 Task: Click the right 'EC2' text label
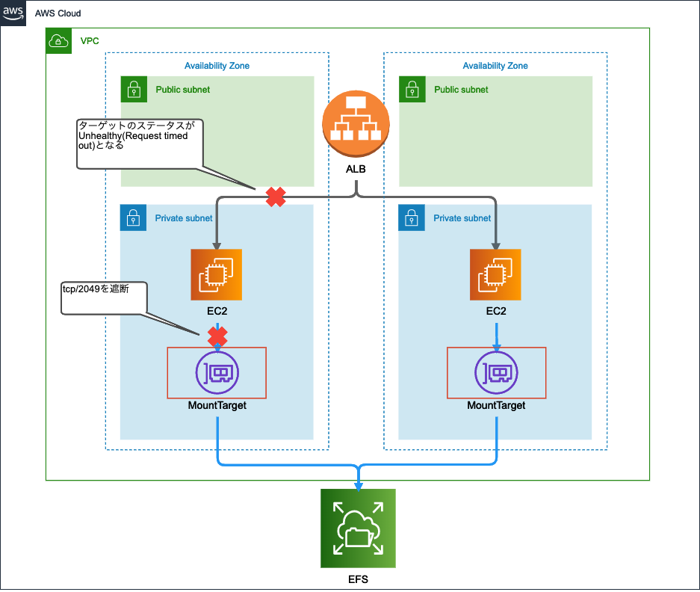496,311
